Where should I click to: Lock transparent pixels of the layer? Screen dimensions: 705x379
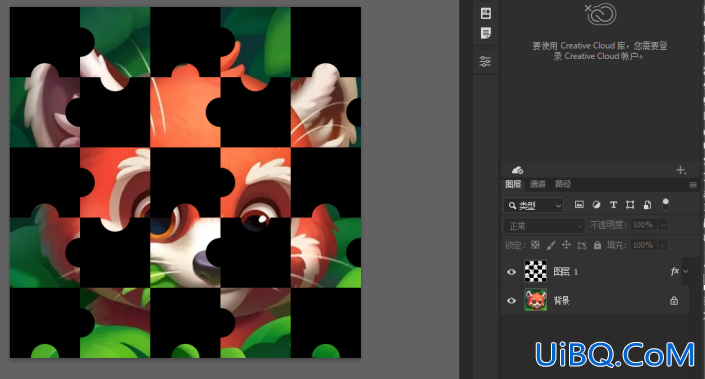click(x=535, y=245)
